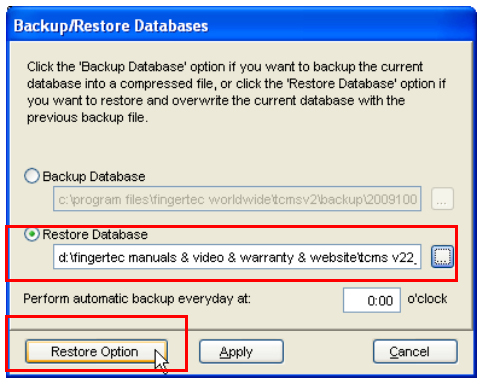482x385 pixels.
Task: Click the 'Backup Database' radio label text
Action: (x=94, y=177)
